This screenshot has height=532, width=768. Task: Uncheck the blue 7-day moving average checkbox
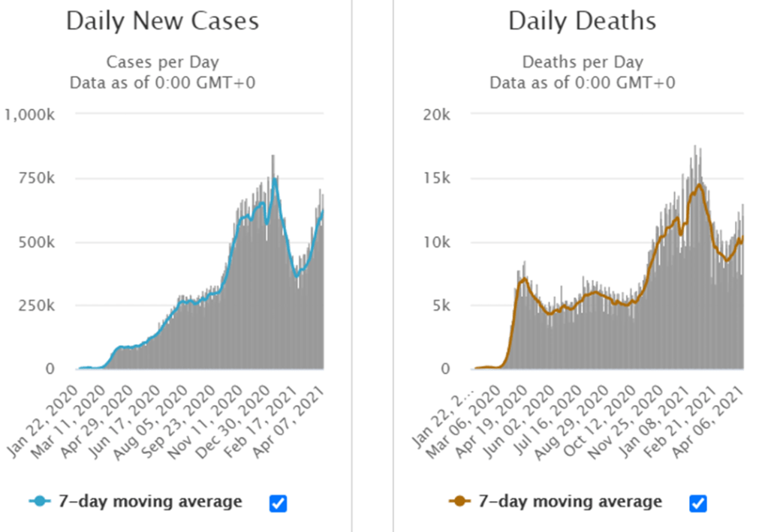pyautogui.click(x=278, y=503)
